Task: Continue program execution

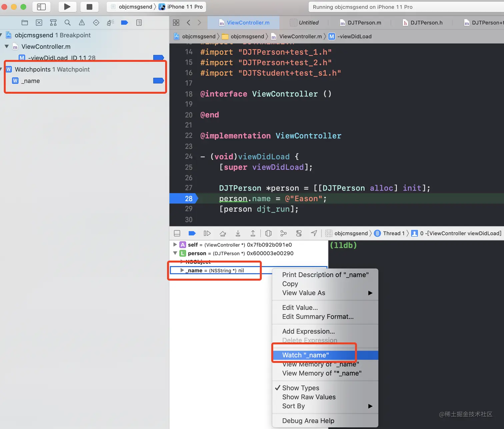Action: click(207, 233)
